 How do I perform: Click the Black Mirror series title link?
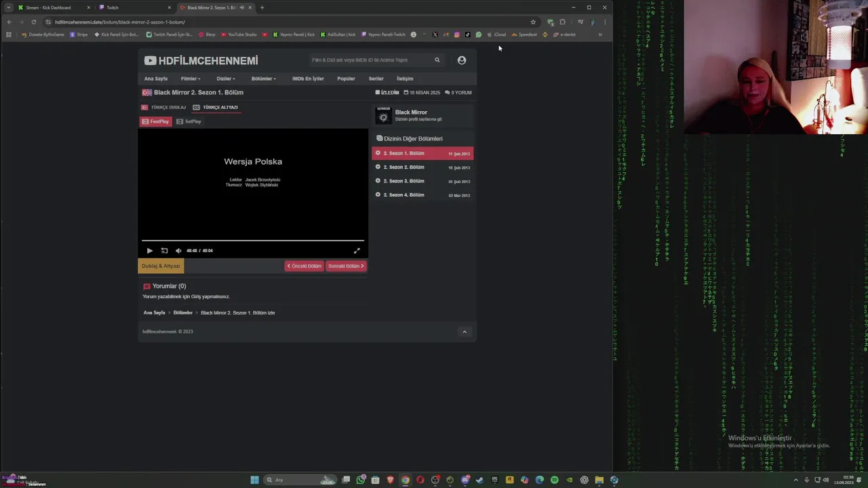411,112
